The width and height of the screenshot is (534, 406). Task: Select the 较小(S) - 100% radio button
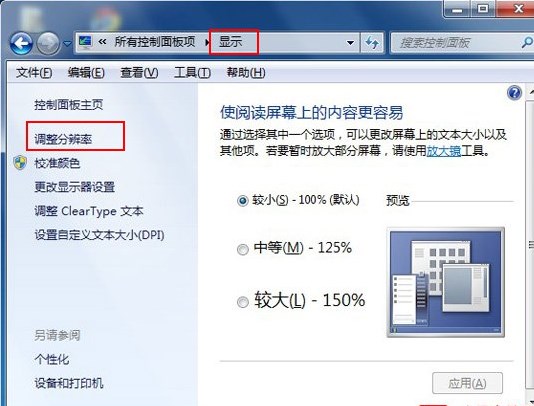242,201
